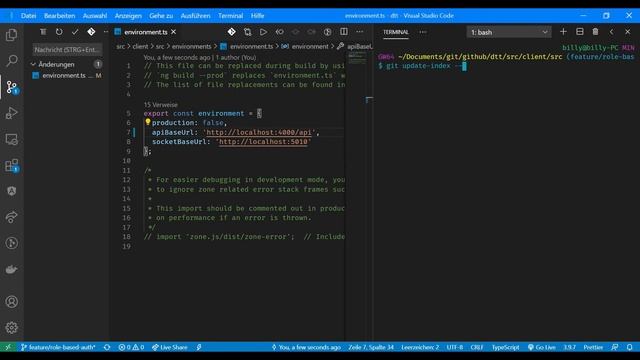
Task: Click the feature/role-based-auth branch status
Action: [58, 347]
